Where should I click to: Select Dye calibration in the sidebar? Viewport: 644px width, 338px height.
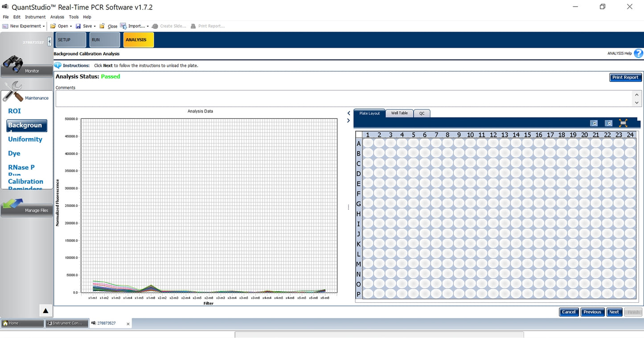pos(14,153)
